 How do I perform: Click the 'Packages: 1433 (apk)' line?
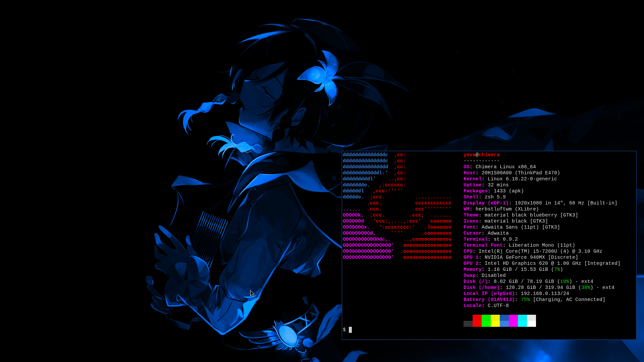coord(494,191)
